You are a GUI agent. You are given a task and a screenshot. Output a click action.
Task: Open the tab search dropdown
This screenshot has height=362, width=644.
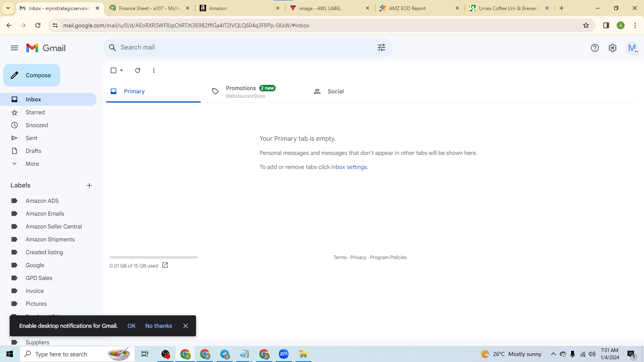pyautogui.click(x=8, y=8)
